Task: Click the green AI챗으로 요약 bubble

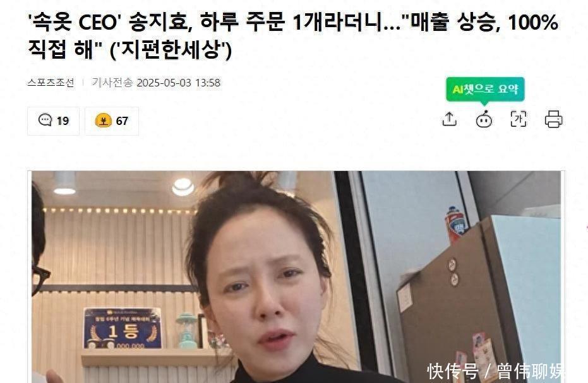Action: click(485, 89)
